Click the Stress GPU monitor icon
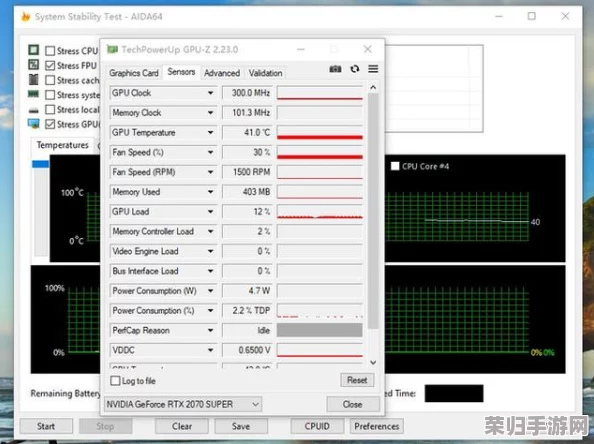Viewport: 594px width, 444px height. coord(34,124)
